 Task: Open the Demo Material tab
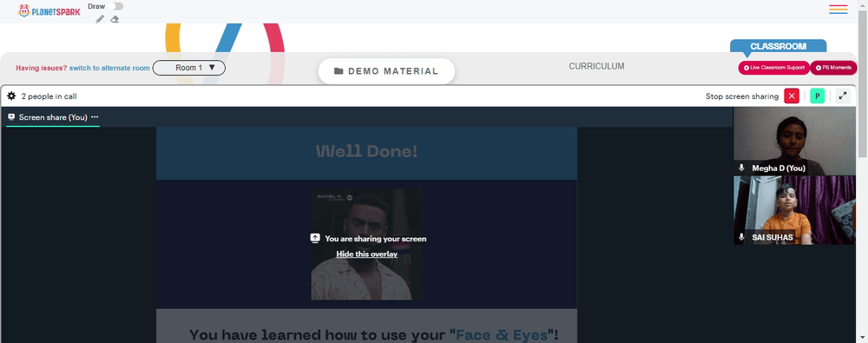click(x=386, y=71)
